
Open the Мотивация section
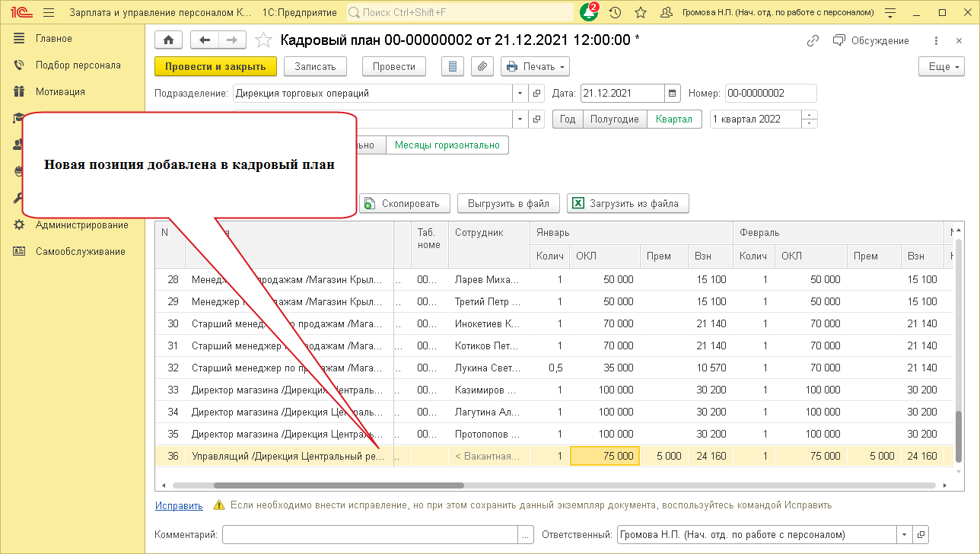[x=60, y=92]
